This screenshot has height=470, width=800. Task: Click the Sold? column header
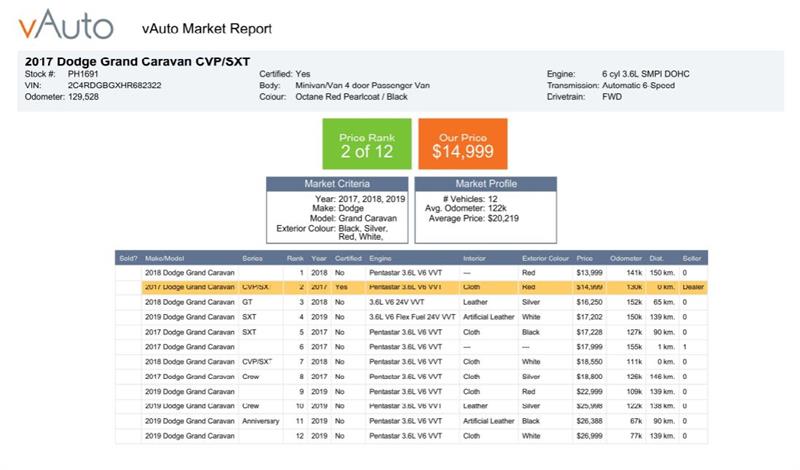pos(128,258)
